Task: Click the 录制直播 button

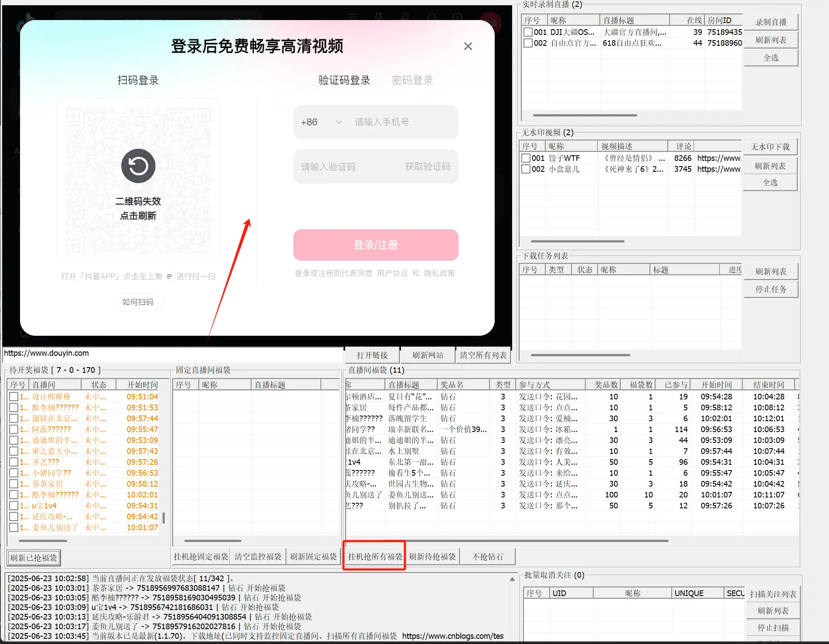Action: 771,22
